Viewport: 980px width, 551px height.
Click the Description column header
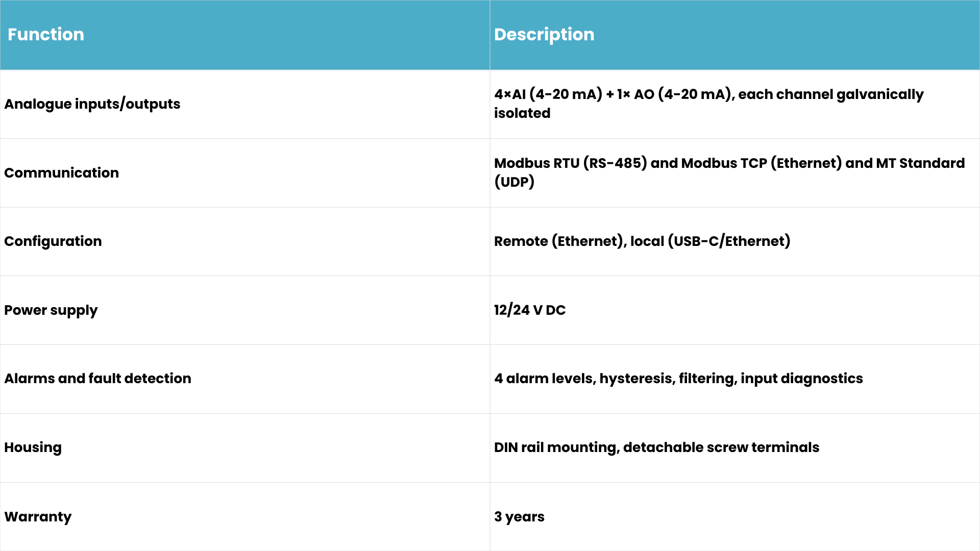pyautogui.click(x=544, y=35)
